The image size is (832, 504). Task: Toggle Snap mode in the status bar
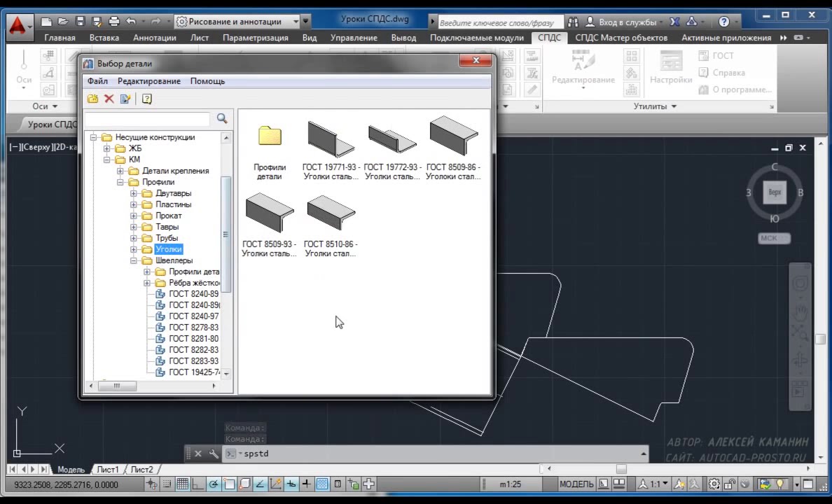pos(167,484)
